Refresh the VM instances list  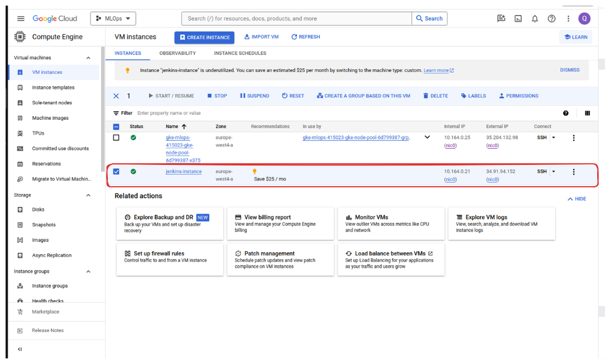[306, 37]
